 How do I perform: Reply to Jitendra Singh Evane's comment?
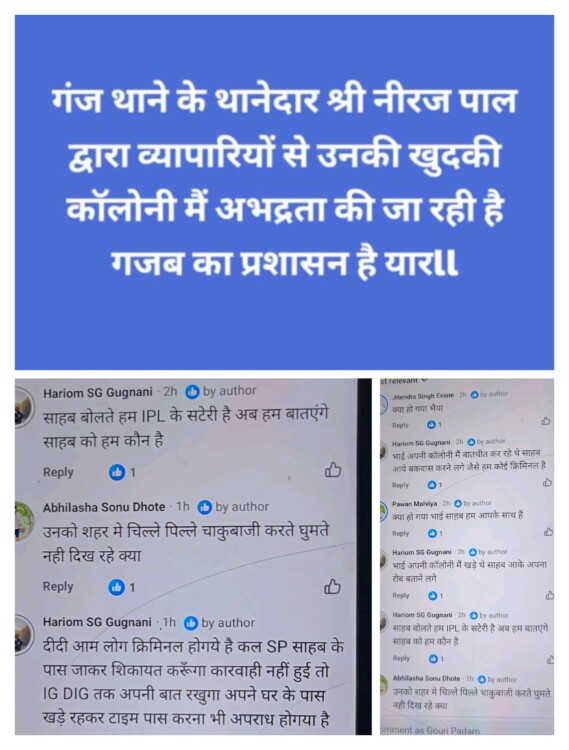pyautogui.click(x=400, y=425)
